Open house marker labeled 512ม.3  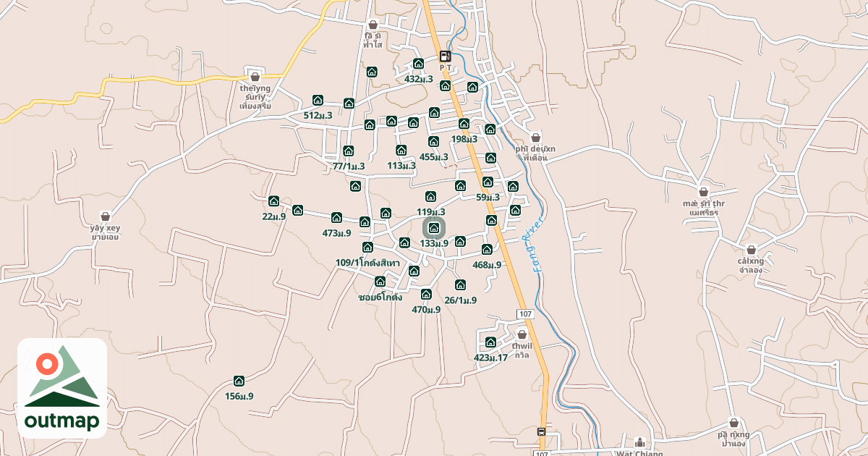tap(318, 100)
